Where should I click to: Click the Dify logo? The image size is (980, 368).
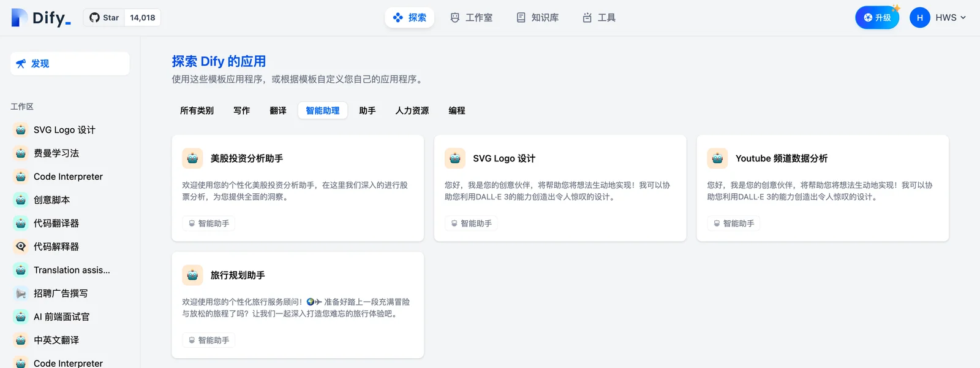[41, 18]
